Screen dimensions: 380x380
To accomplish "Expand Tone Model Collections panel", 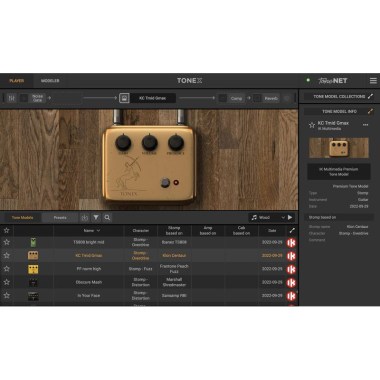I will pyautogui.click(x=370, y=96).
